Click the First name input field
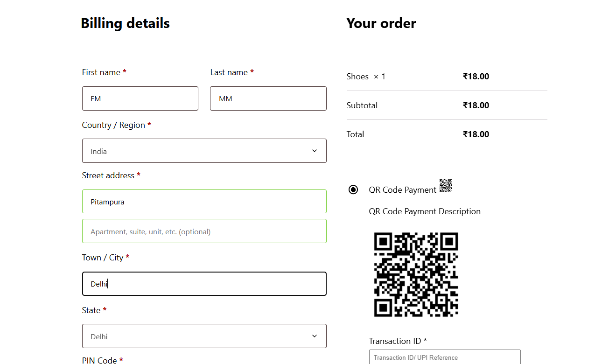Screen dimensions: 609x364 click(140, 98)
